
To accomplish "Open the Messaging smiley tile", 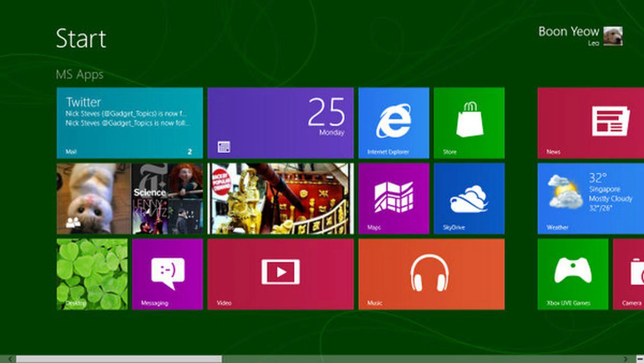I will coord(167,274).
